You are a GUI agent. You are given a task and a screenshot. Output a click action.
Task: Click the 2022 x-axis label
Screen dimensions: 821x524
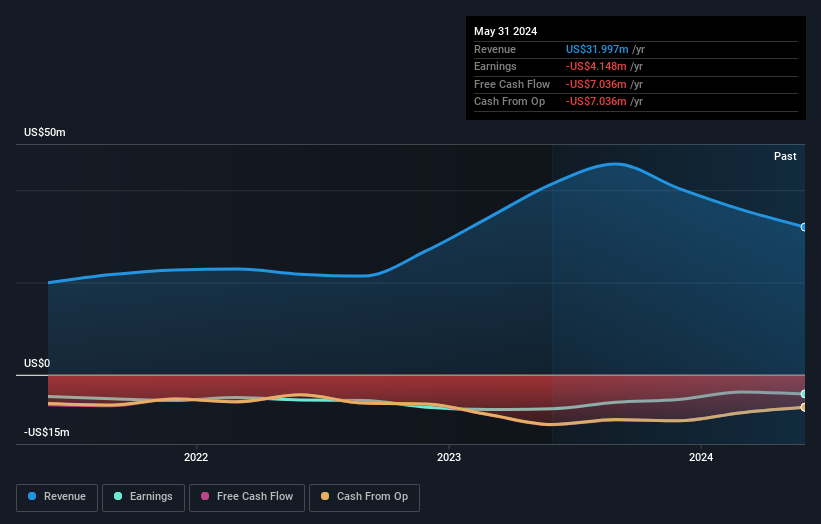click(x=196, y=457)
